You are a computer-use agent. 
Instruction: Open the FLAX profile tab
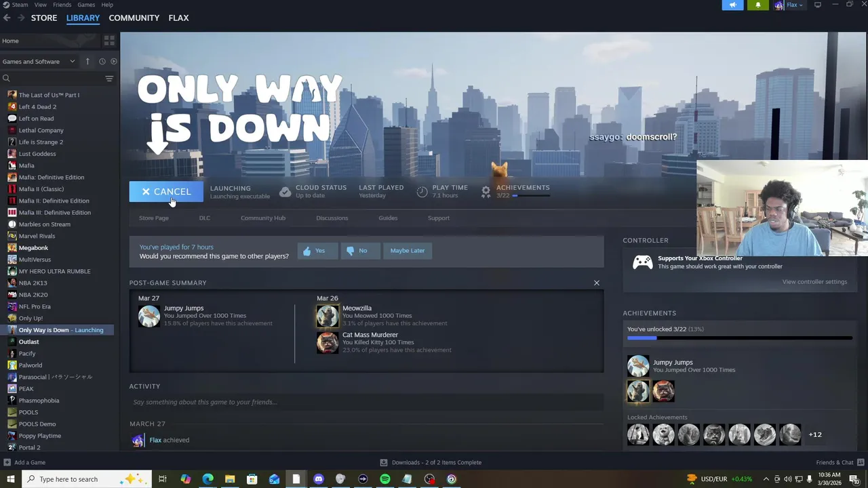178,18
